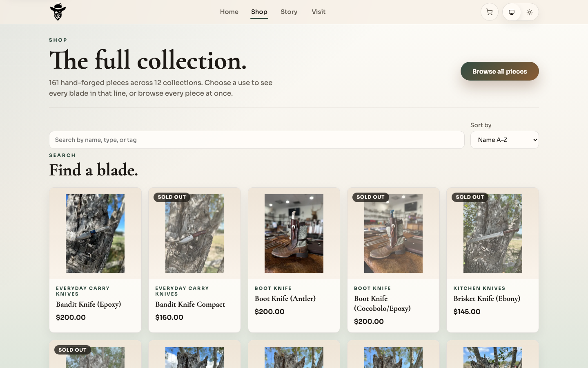Click Sold Out badge on Bandit Knife Compact
The image size is (588, 368).
click(171, 197)
